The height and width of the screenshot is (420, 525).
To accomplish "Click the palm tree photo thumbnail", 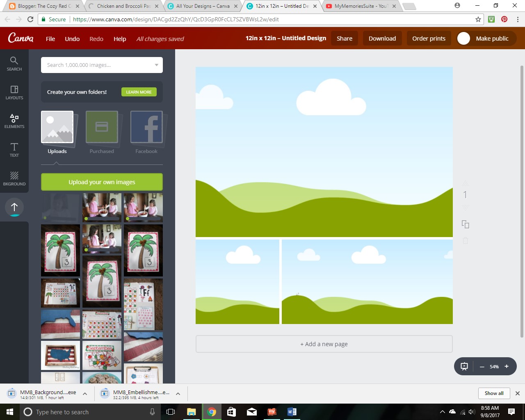I will tap(60, 250).
